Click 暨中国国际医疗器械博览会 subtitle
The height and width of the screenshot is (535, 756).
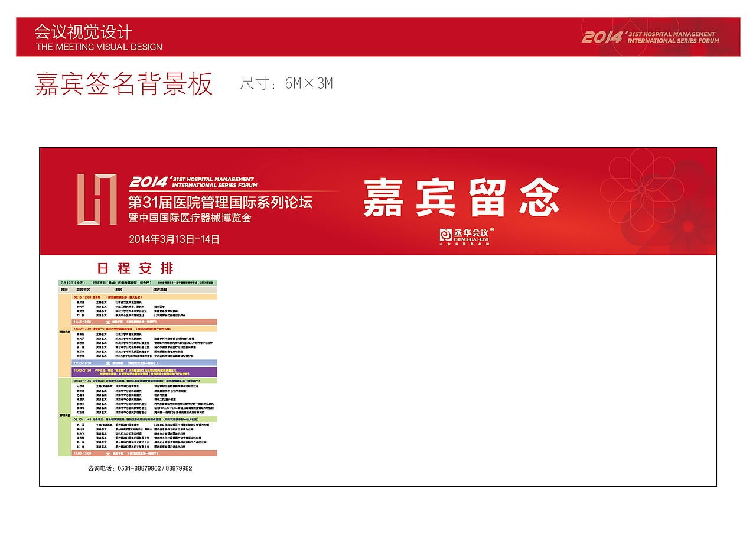(190, 218)
